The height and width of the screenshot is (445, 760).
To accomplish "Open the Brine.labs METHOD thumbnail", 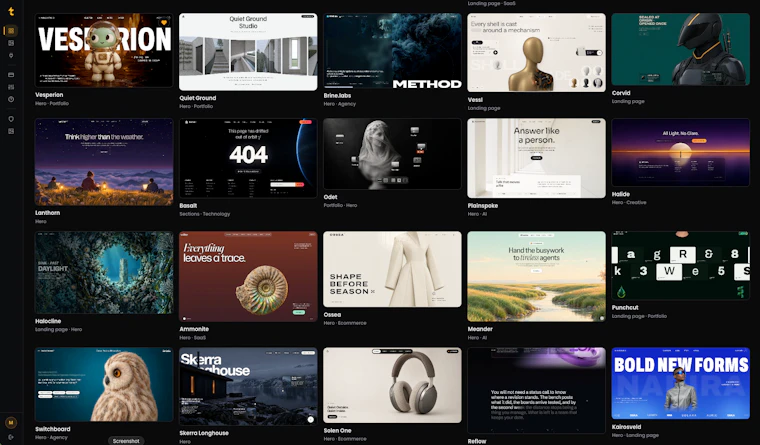I will pos(393,51).
